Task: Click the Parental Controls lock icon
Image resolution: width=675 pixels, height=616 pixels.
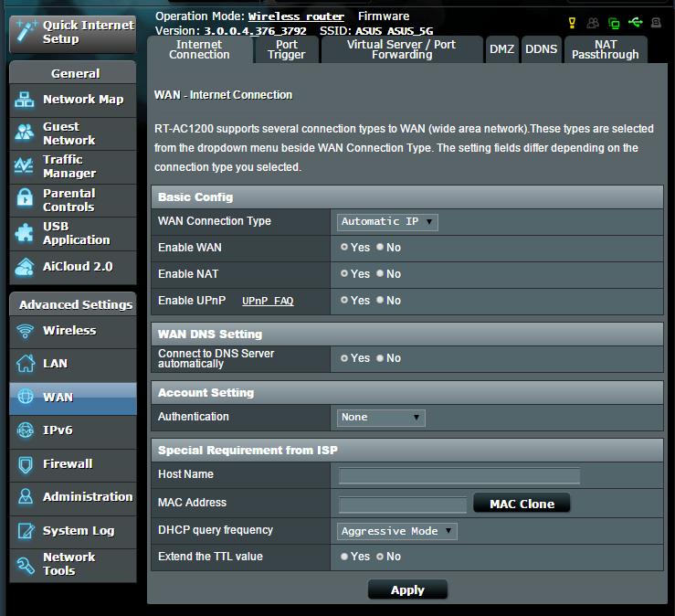Action: coord(25,198)
